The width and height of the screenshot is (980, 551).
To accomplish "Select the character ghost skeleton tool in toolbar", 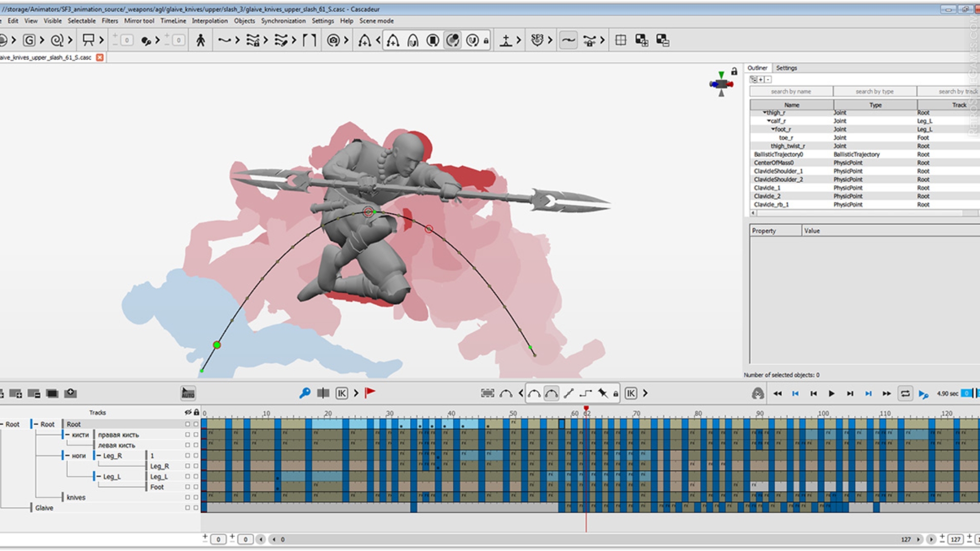I will [201, 41].
